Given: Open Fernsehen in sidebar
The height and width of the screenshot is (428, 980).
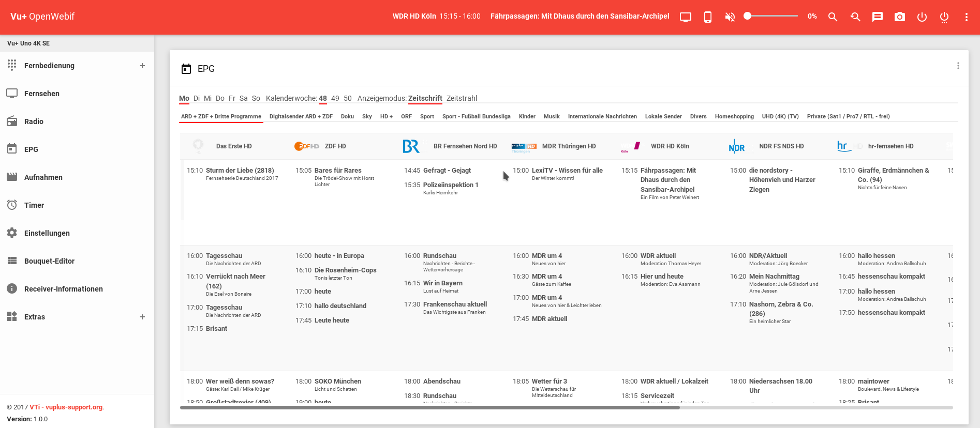Looking at the screenshot, I should coord(77,94).
